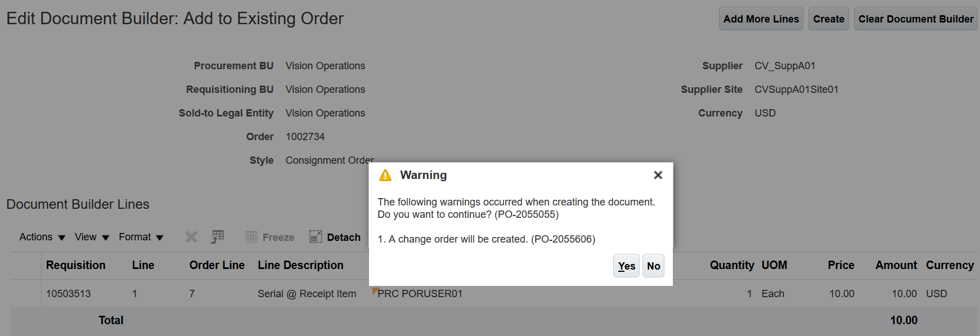Click the export table icon in the lines toolbar

pos(218,237)
